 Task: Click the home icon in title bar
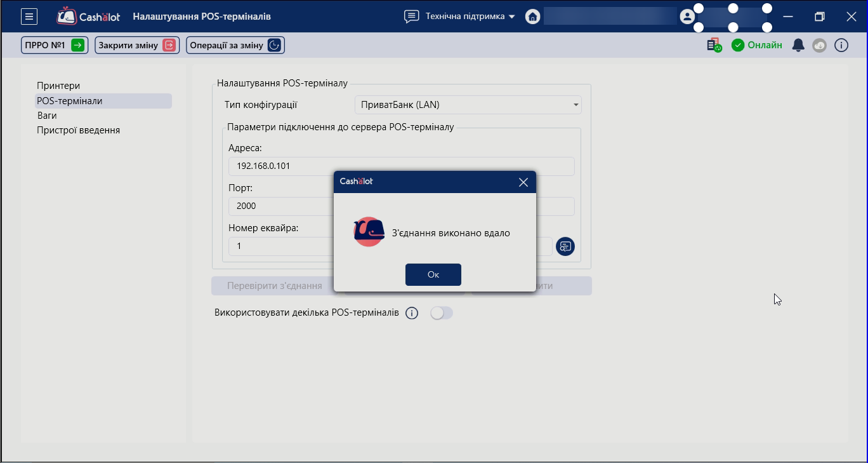click(x=532, y=17)
